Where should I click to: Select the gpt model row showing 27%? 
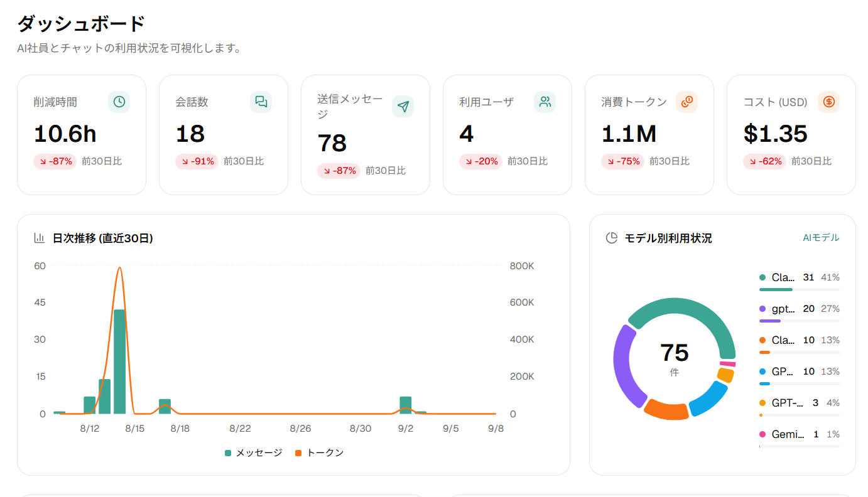(x=799, y=313)
